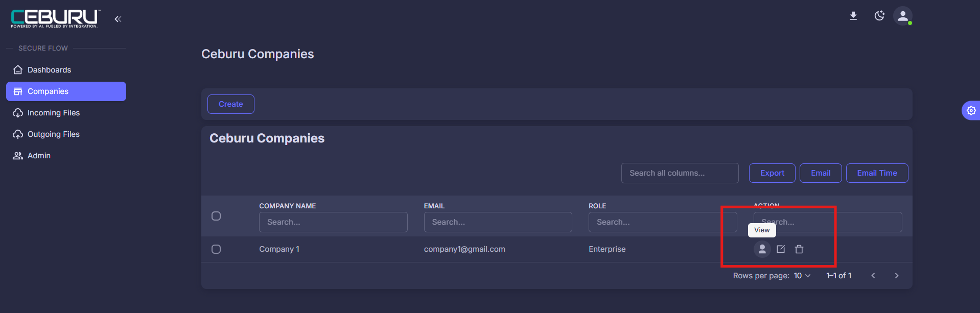Open Dashboards in the sidebar

[x=66, y=70]
